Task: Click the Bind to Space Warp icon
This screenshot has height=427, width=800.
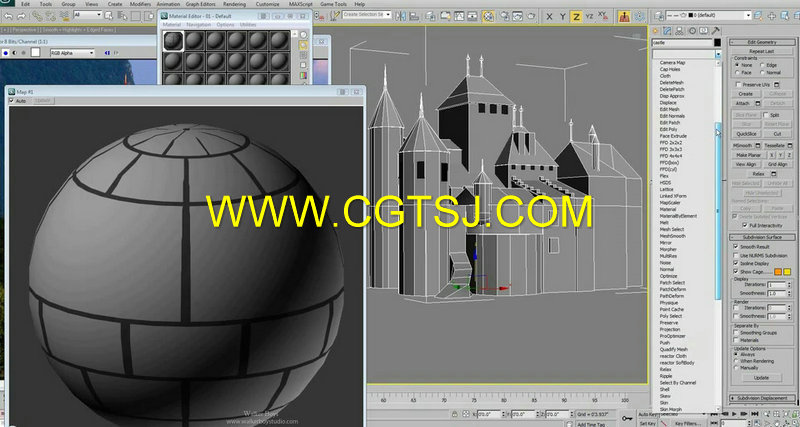Action: tap(64, 16)
